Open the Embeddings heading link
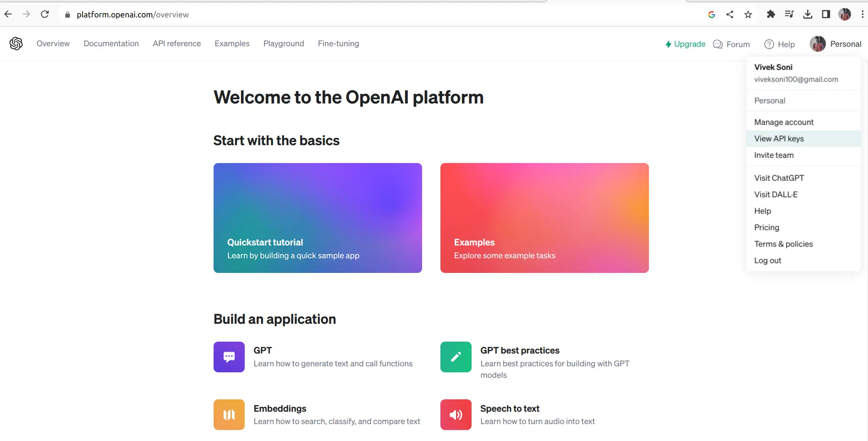The width and height of the screenshot is (868, 441). [x=280, y=408]
